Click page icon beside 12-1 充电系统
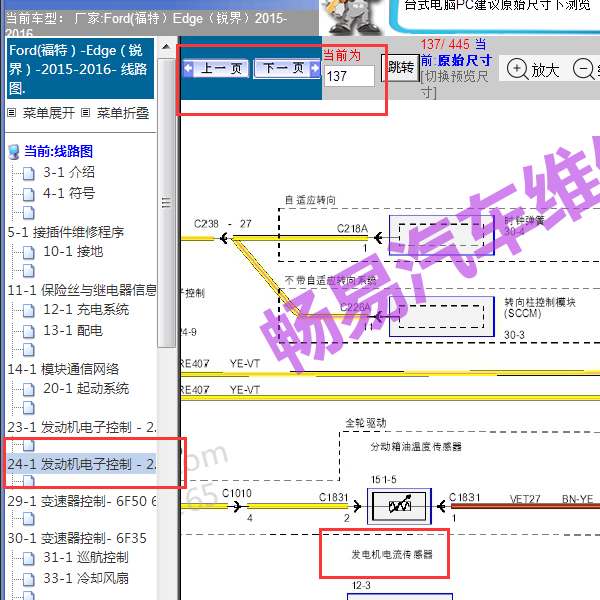600x600 pixels. (x=28, y=311)
